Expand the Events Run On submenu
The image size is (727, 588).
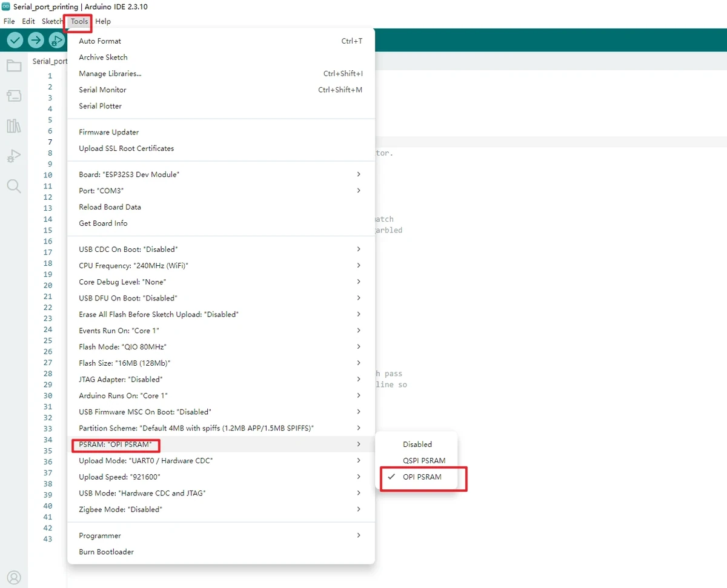[x=221, y=331]
